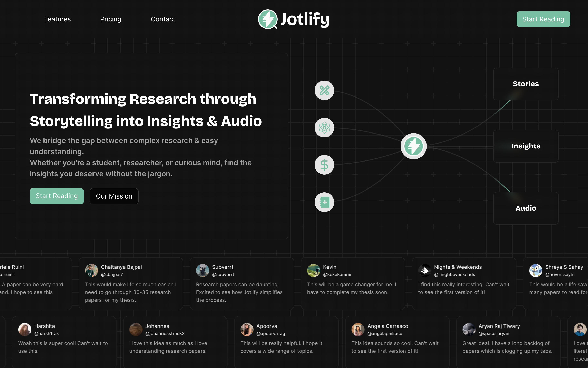The image size is (588, 368).
Task: Click the @apoorva_ag_ handle
Action: tap(272, 334)
